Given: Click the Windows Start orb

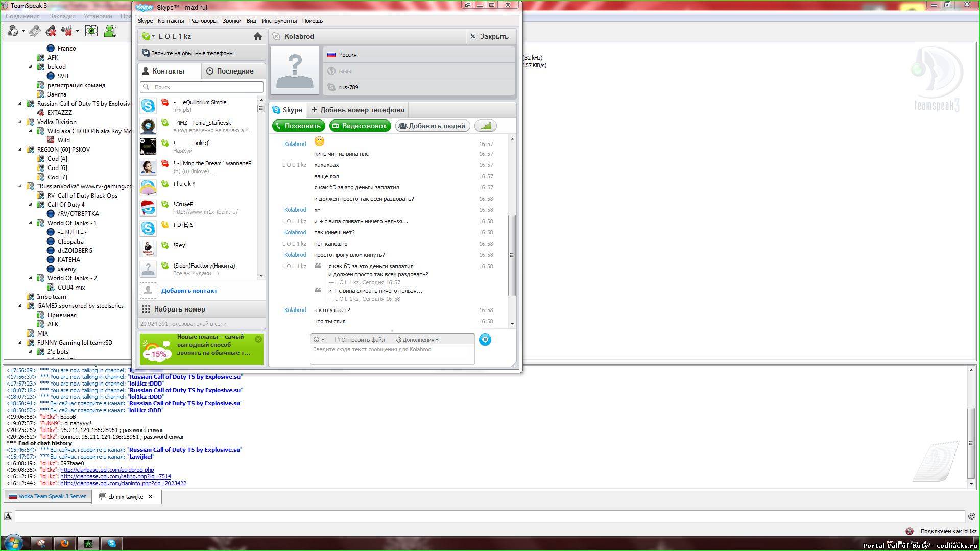Looking at the screenshot, I should pos(13,542).
